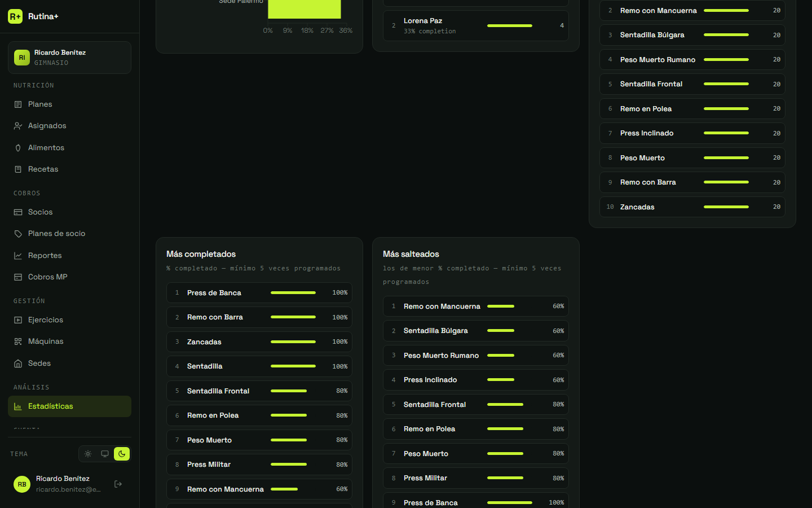
Task: Enable dark theme moon toggle
Action: [122, 454]
